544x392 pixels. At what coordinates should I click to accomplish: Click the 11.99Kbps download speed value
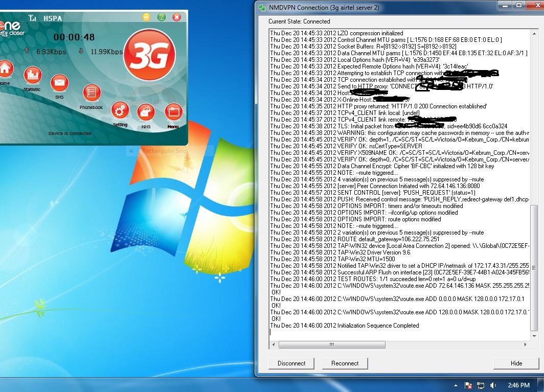tap(106, 52)
